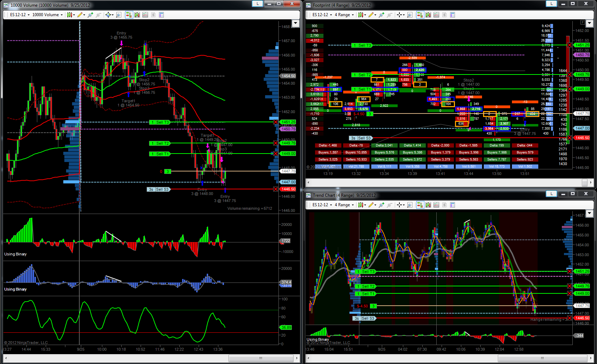Show the data box in Trend Chart window

tap(410, 205)
